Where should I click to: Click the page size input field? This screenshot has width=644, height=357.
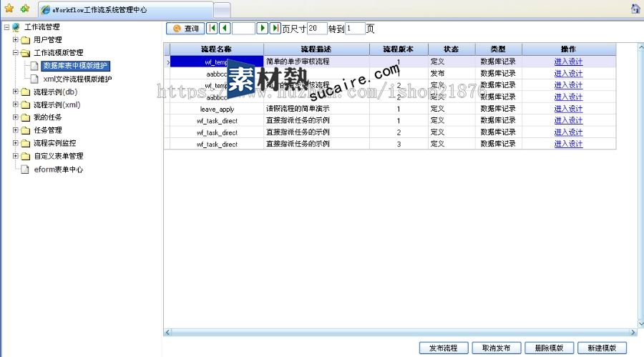(317, 29)
